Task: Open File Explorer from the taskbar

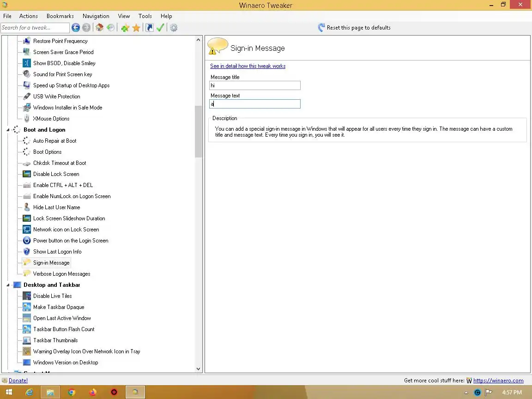Action: [50, 392]
